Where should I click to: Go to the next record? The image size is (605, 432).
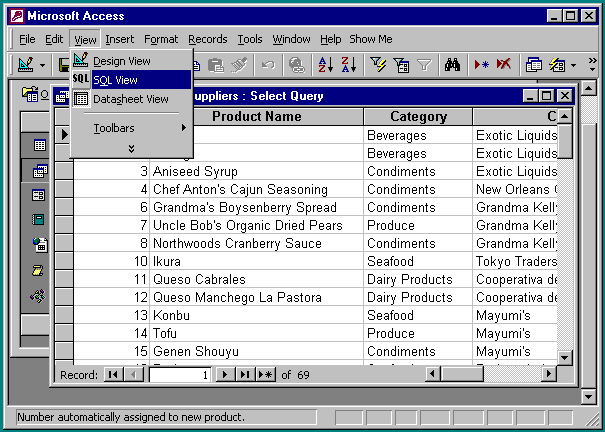pos(224,374)
